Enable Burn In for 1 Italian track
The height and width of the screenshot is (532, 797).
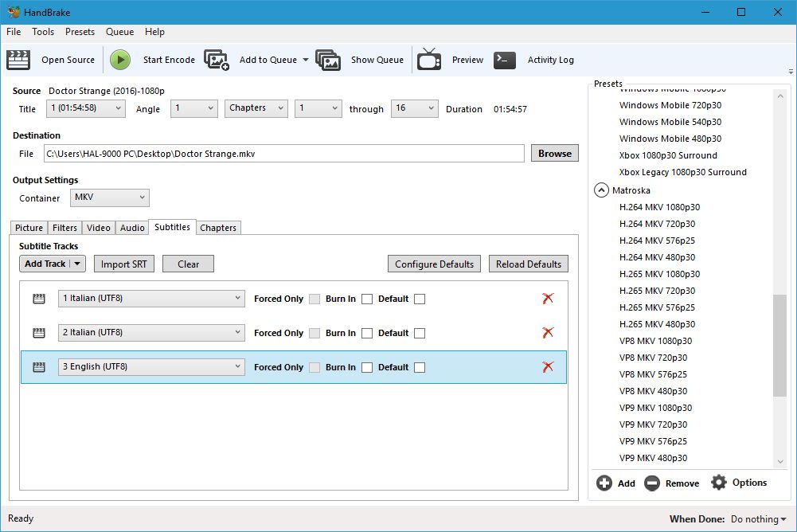367,299
